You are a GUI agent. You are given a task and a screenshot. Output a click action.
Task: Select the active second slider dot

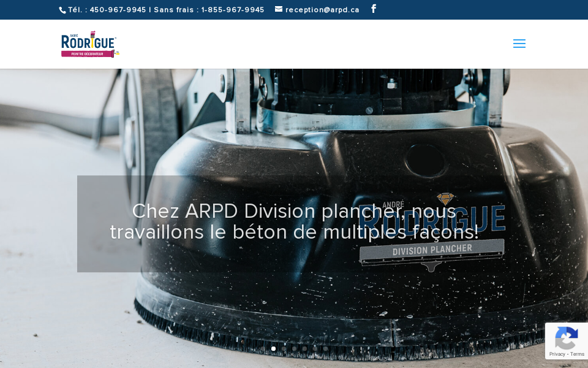273,348
